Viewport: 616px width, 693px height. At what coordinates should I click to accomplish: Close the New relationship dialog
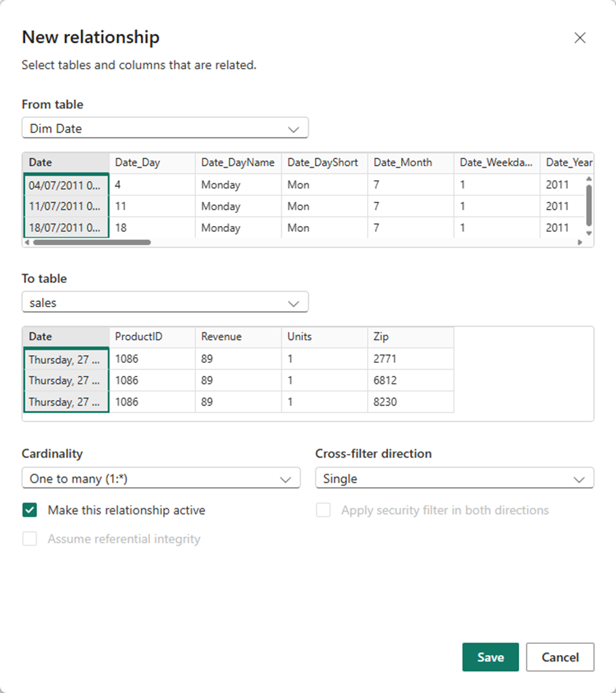click(579, 38)
